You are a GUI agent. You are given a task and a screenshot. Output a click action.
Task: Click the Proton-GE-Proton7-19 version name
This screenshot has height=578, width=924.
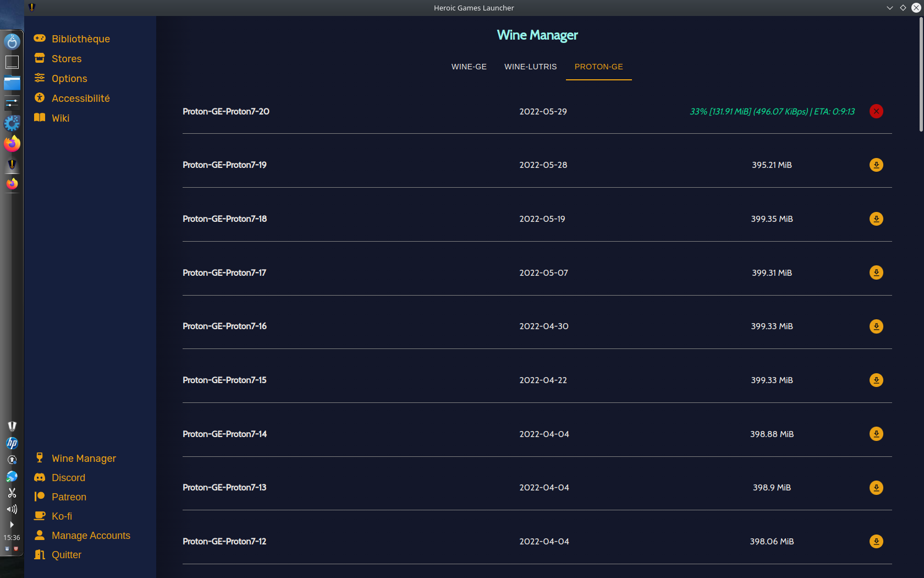click(224, 165)
